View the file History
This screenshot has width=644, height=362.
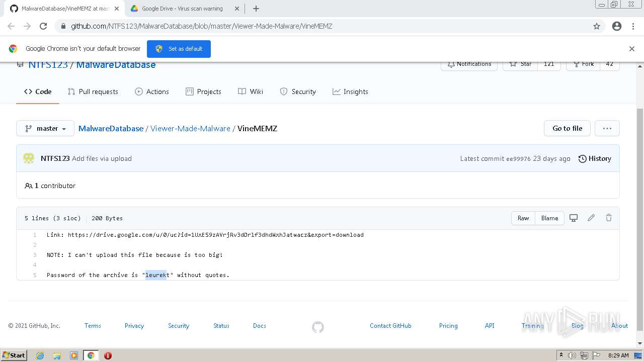pyautogui.click(x=595, y=158)
